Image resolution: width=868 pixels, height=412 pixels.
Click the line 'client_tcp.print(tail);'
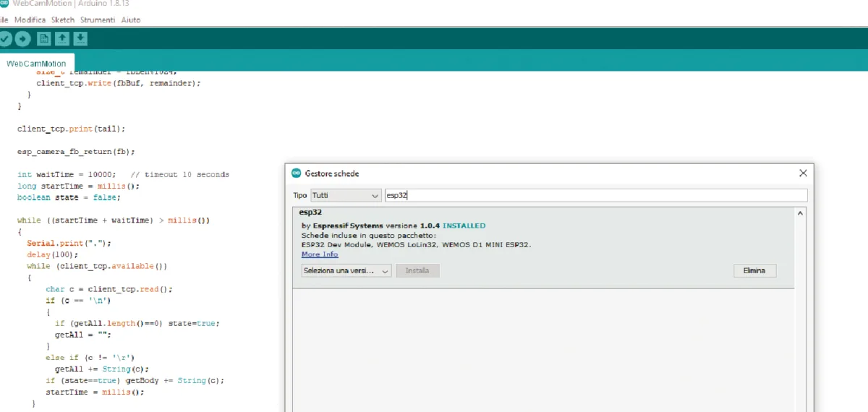coord(72,129)
